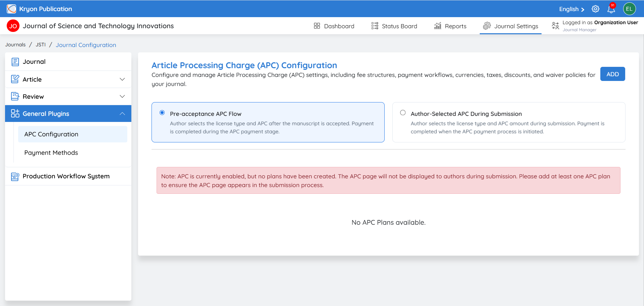
Task: Open the Dashboard tab
Action: coord(334,26)
